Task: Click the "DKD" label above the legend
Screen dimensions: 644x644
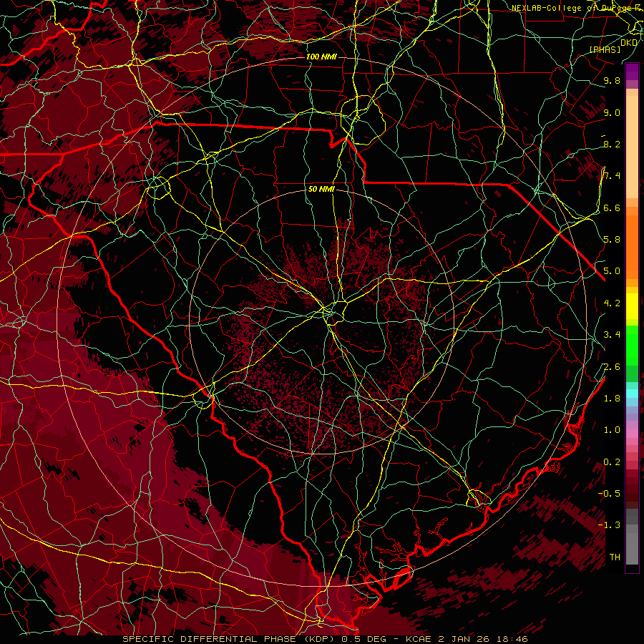Action: click(x=629, y=43)
